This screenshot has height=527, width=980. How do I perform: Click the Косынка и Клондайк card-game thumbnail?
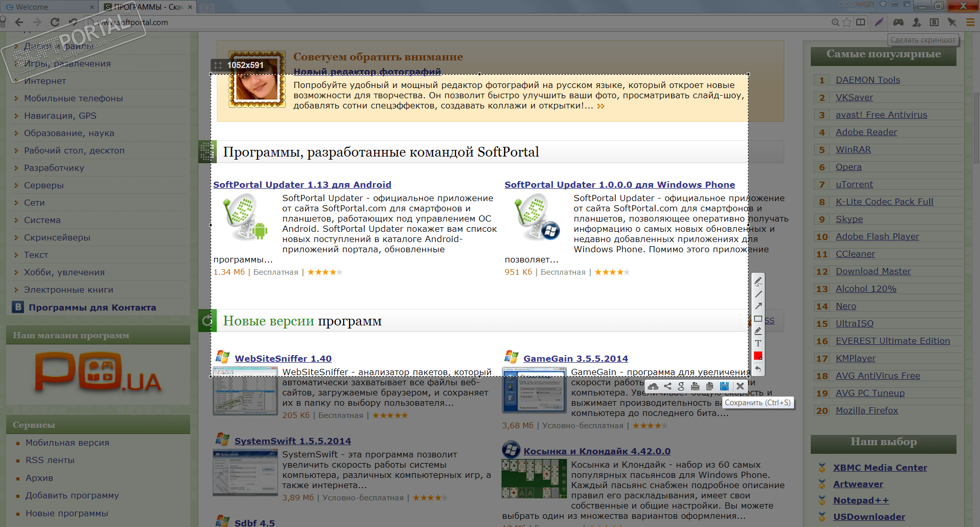(534, 479)
